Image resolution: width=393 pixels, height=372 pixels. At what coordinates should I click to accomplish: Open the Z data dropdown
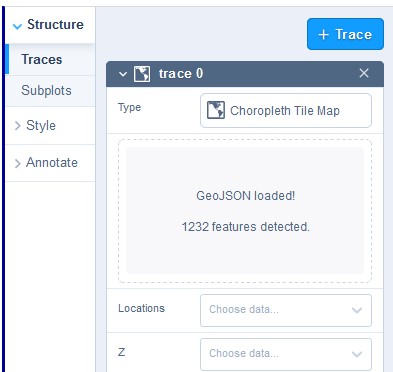(x=286, y=354)
